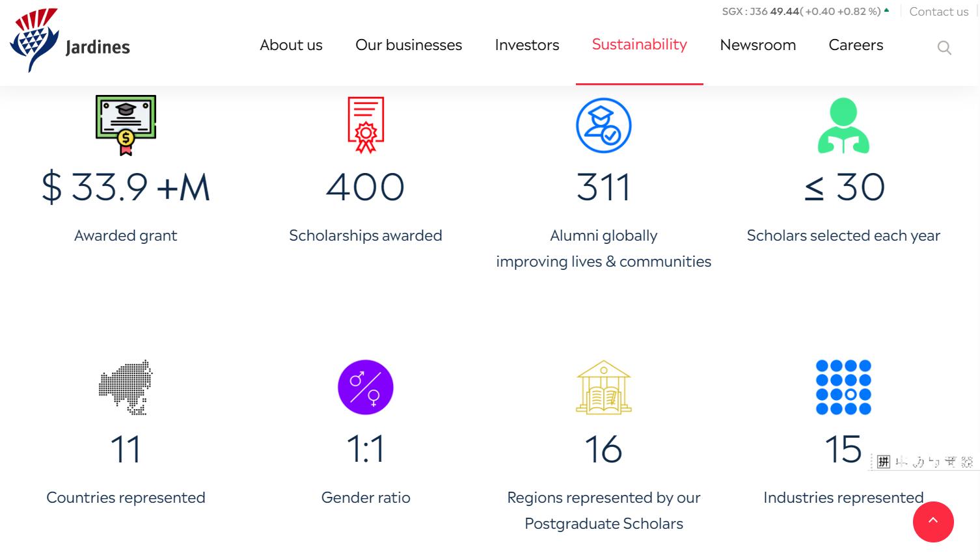The height and width of the screenshot is (560, 980).
Task: Click the purple gender ratio icon
Action: click(366, 387)
